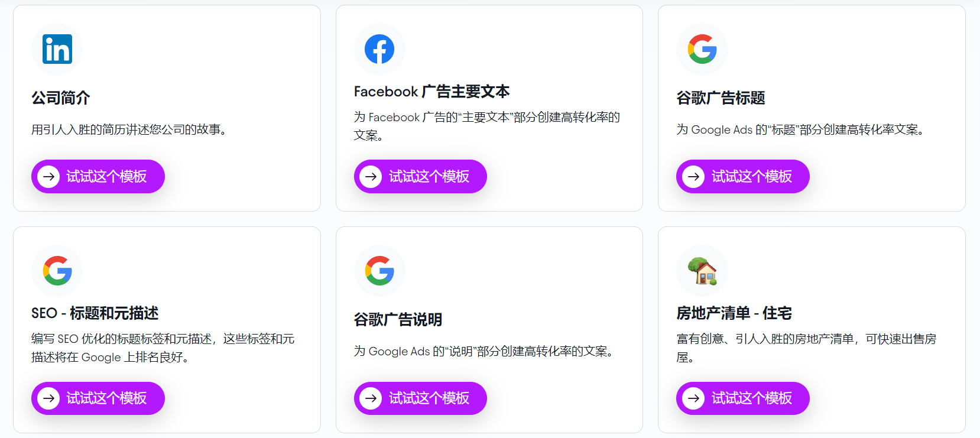980x438 pixels.
Task: Click the Google icon on the SEO card
Action: pos(57,271)
